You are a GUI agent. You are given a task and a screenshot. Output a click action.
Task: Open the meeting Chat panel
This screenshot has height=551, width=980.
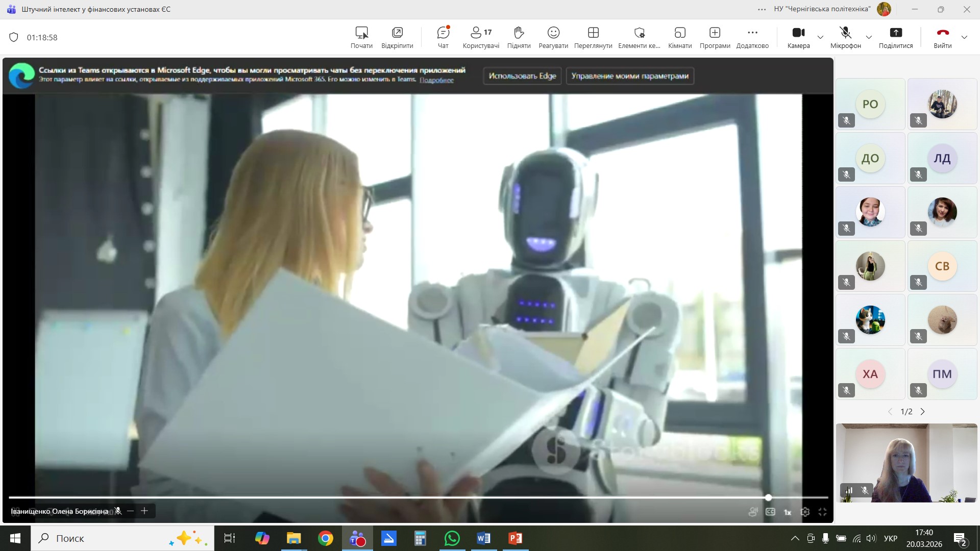click(x=443, y=37)
